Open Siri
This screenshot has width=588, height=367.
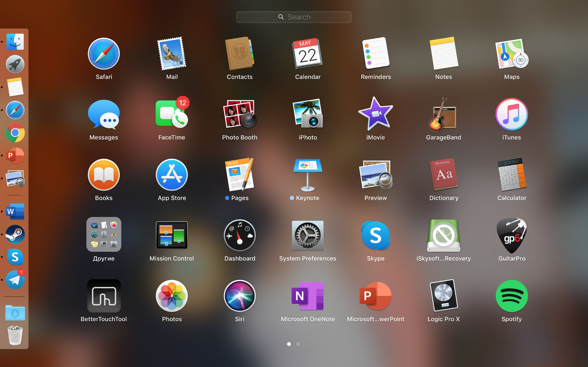[x=240, y=296]
